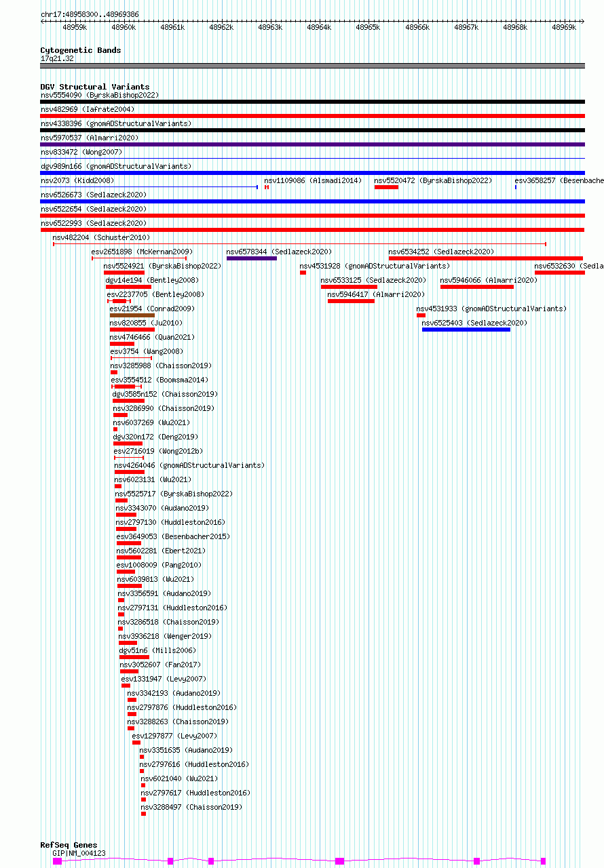This screenshot has height=868, width=604.
Task: Open nsv6533125 (Sedlazeck2020) label
Action: point(374,280)
